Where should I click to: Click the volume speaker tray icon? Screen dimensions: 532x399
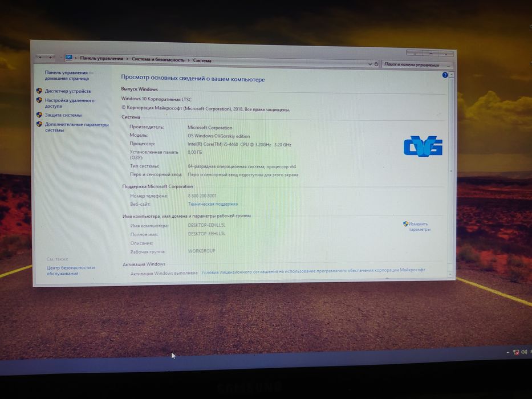coord(524,352)
